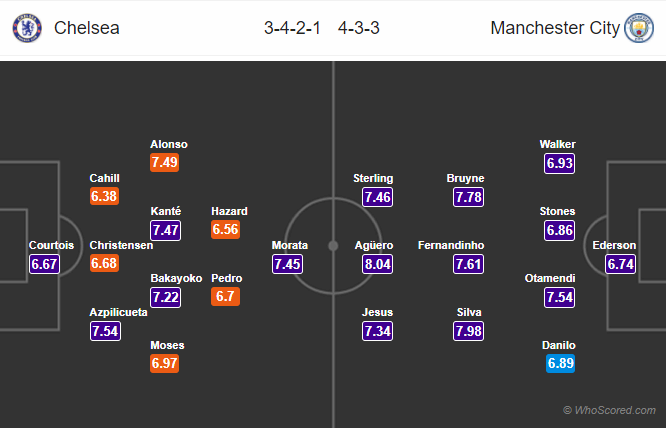Click Cahill's 6.38 rating badge
Viewport: 666px width, 428px height.
(104, 196)
